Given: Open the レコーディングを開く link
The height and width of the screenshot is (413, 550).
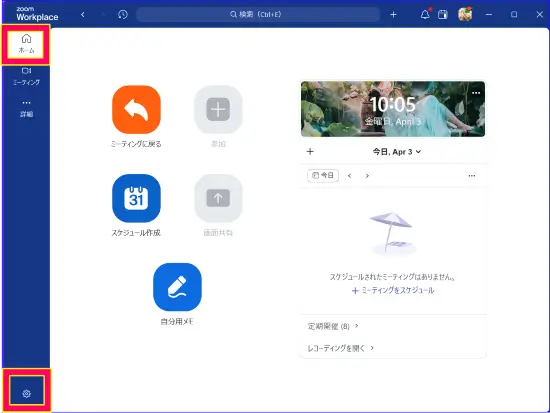Looking at the screenshot, I should click(x=341, y=348).
